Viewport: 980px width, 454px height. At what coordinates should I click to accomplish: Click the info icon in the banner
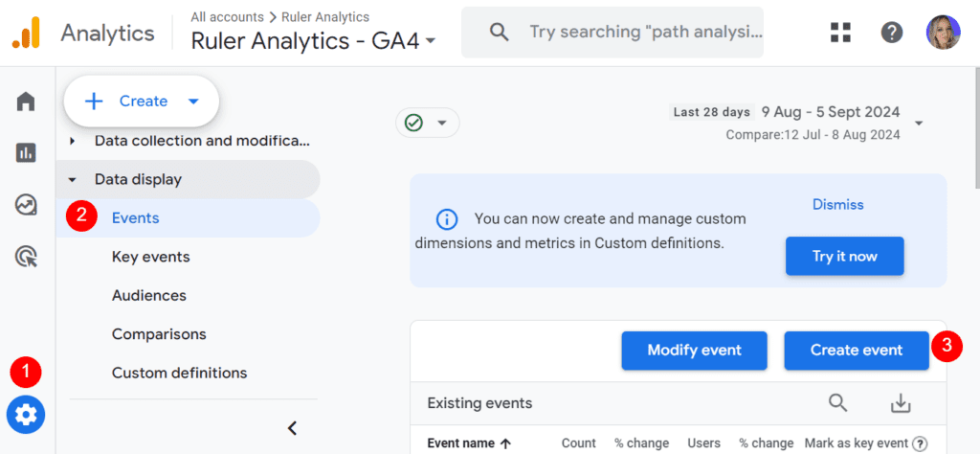(x=447, y=219)
